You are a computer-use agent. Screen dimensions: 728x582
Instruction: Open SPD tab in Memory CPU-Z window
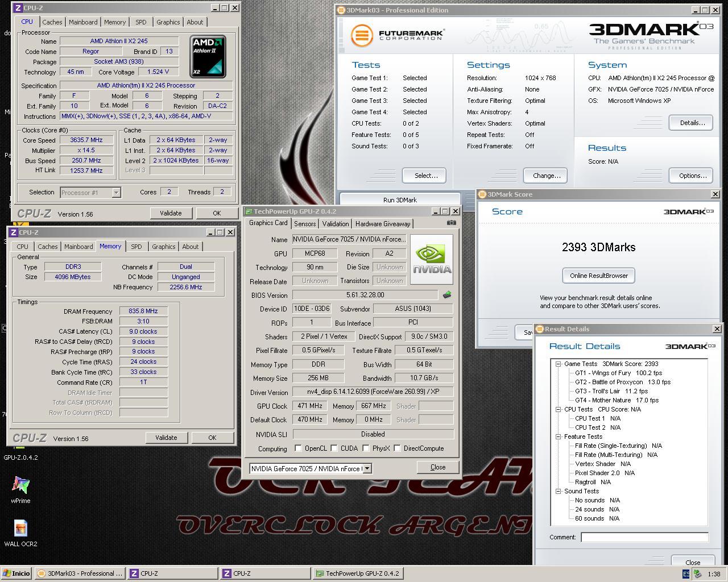pos(136,247)
